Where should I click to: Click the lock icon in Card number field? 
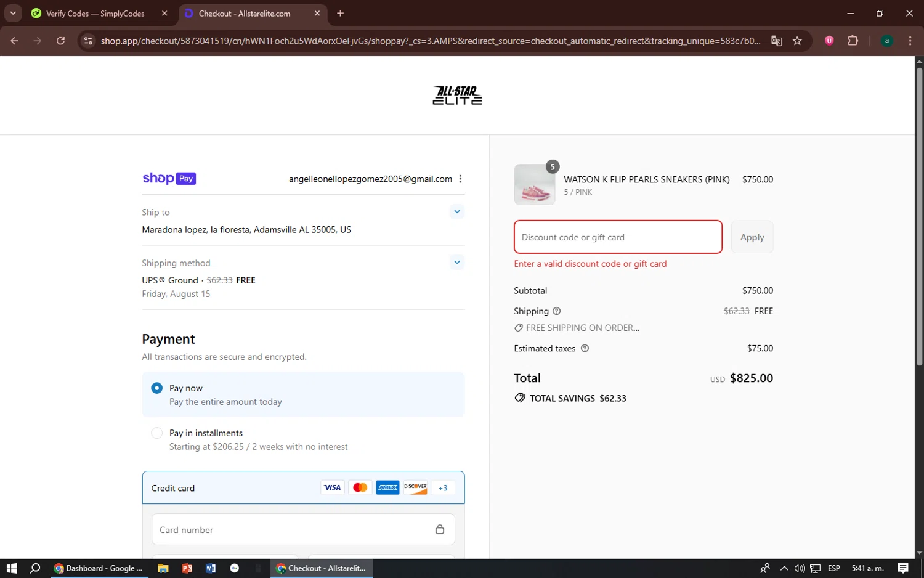440,529
